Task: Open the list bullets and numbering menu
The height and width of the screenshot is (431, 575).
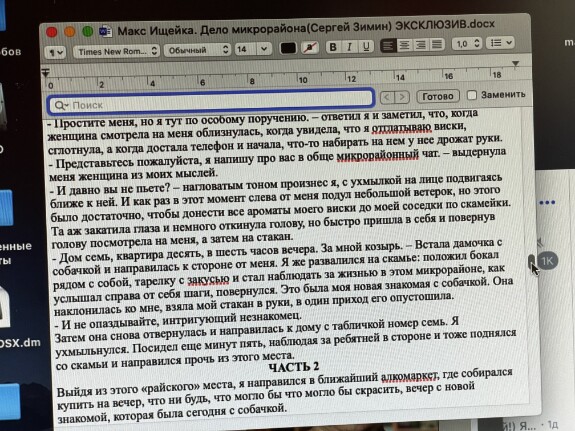Action: coord(501,43)
